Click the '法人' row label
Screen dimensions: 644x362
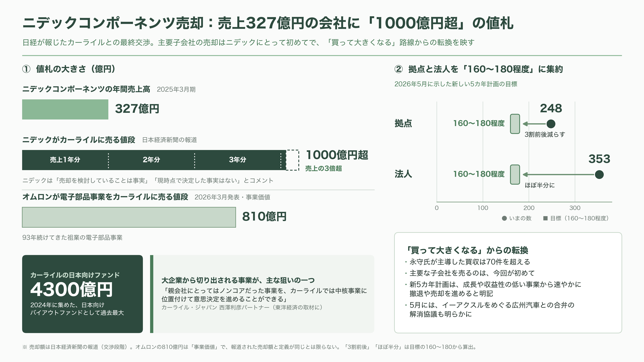403,174
